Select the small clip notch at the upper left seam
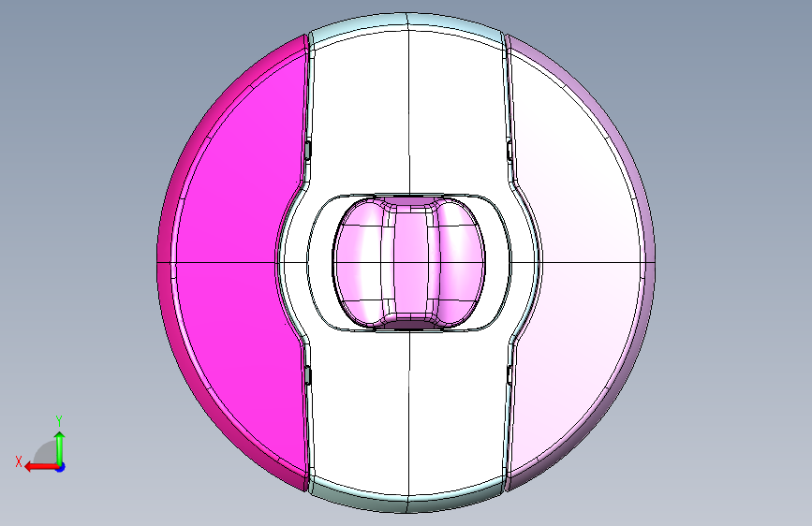The height and width of the screenshot is (526, 812). click(307, 151)
